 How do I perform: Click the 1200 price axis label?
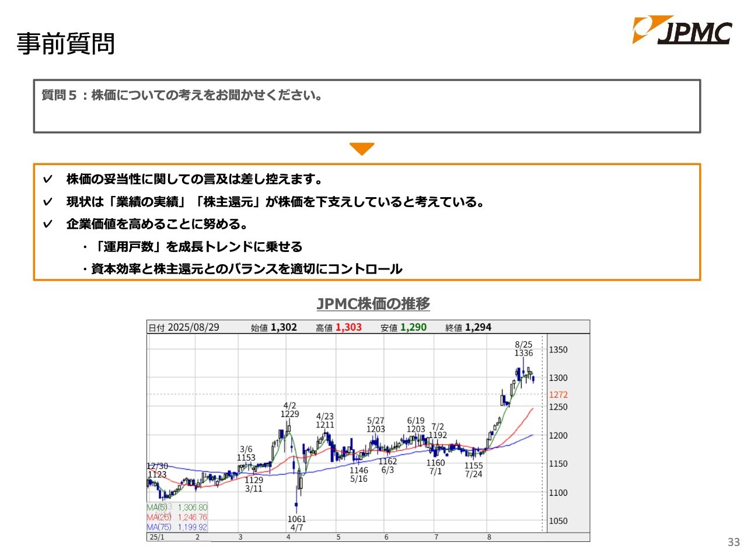click(x=558, y=435)
